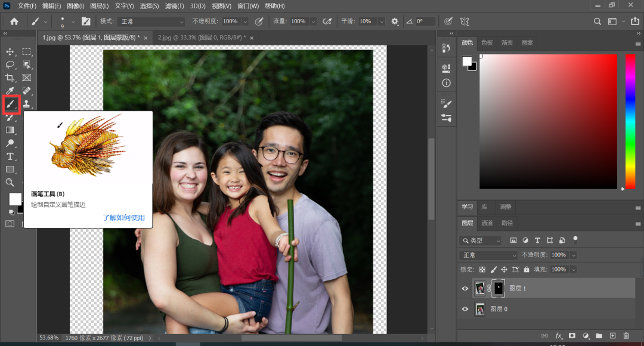Select the Crop tool
The height and width of the screenshot is (346, 644).
coord(10,78)
